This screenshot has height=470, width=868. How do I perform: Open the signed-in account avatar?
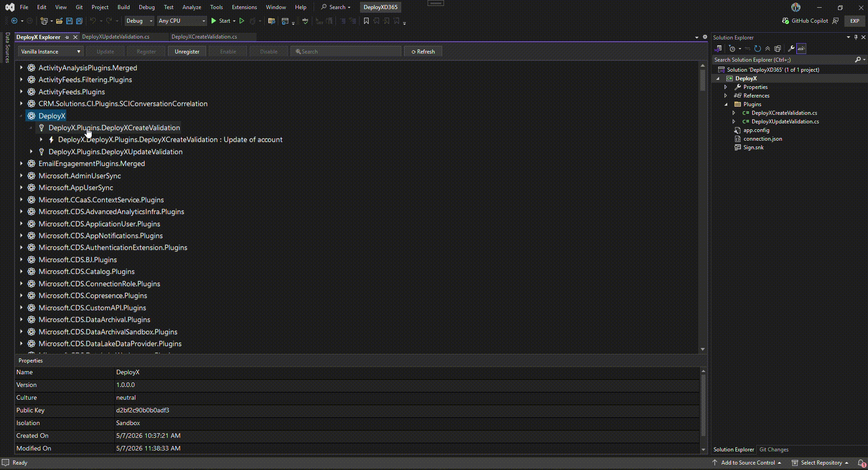(x=795, y=7)
